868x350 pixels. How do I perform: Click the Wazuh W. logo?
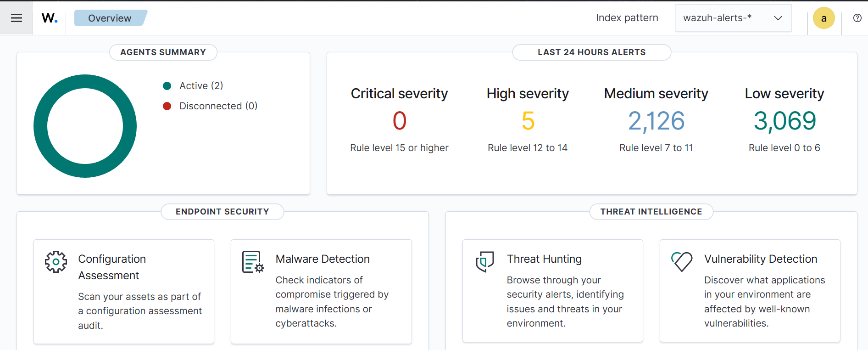[50, 18]
